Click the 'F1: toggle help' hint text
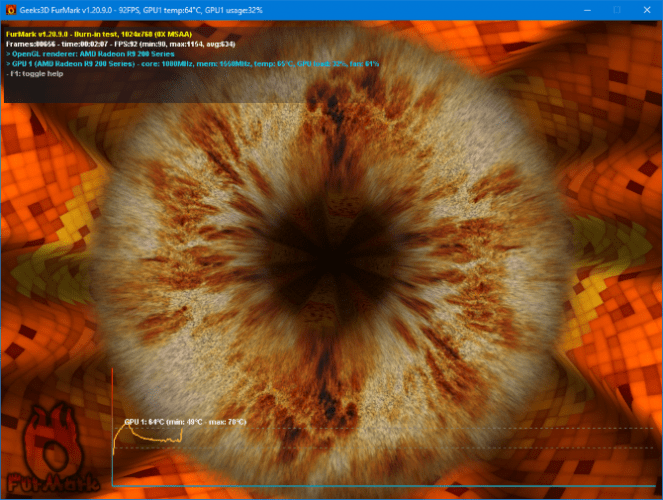 [35, 74]
